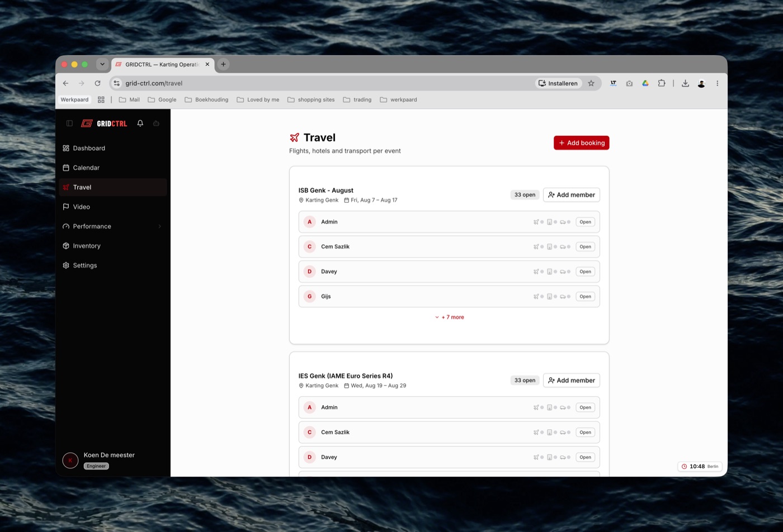Viewport: 783px width, 532px height.
Task: Add member to IES Genk event
Action: (571, 381)
